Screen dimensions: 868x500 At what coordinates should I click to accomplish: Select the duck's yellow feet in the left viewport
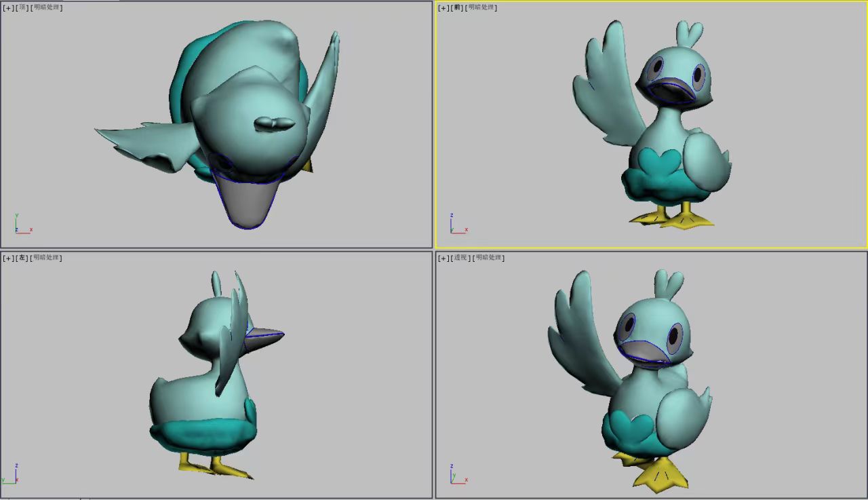click(216, 466)
